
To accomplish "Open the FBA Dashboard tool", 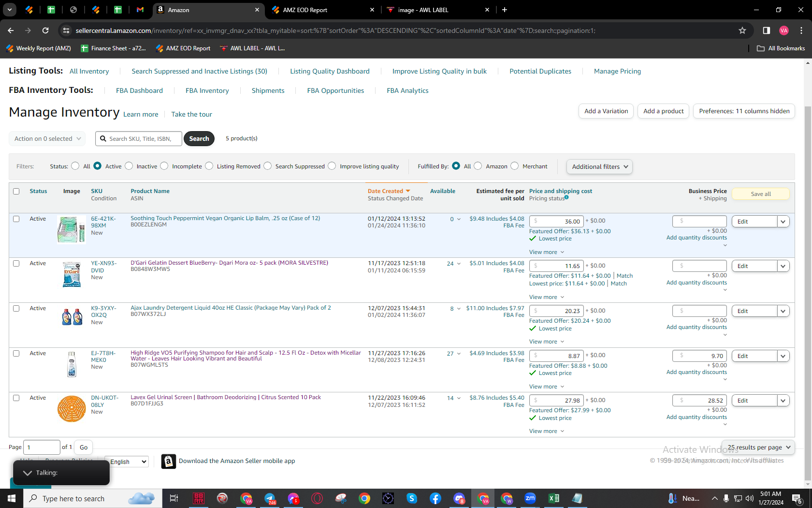I will [x=139, y=90].
